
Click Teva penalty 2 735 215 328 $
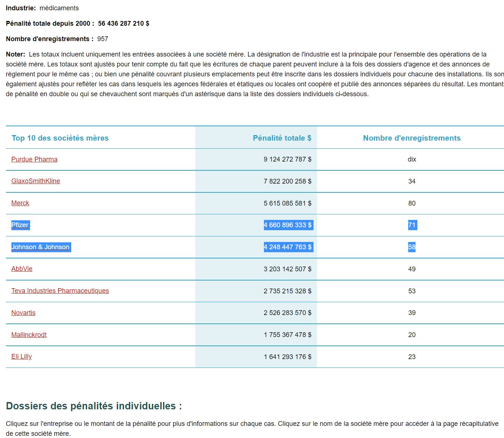287,291
